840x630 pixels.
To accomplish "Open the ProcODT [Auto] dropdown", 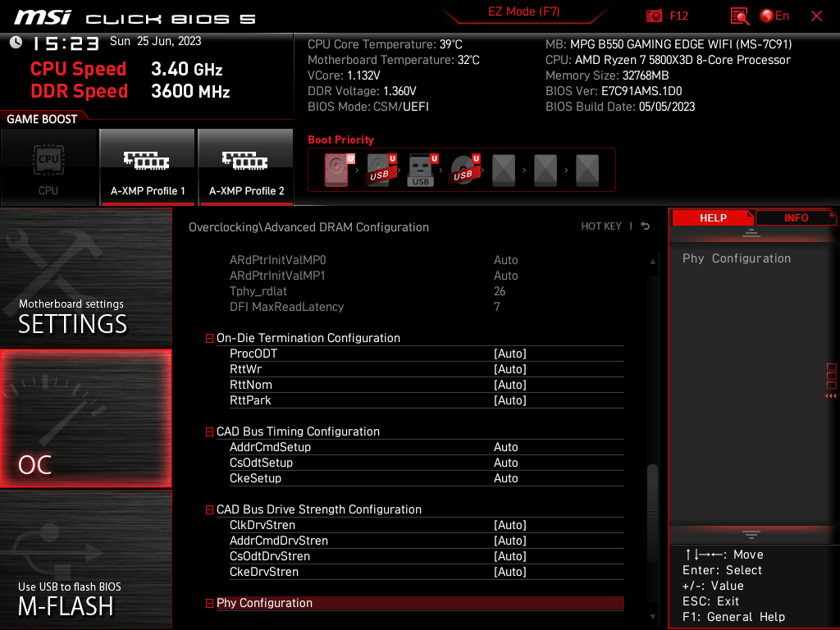I will 510,354.
